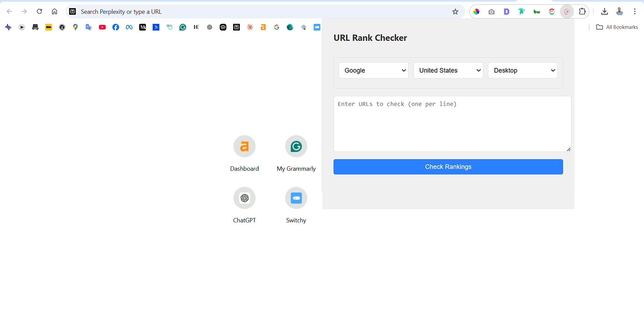
Task: Open the search engine dropdown showing Google
Action: tap(373, 70)
